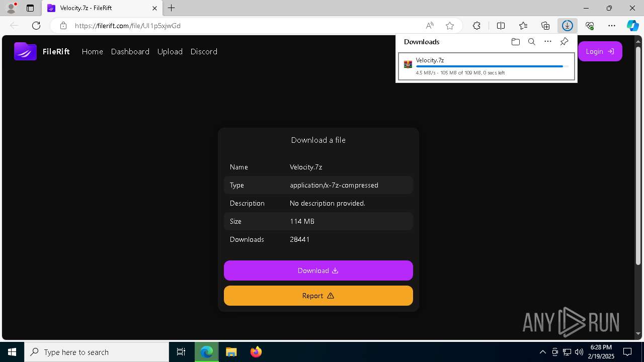This screenshot has height=362, width=644.
Task: Open File Explorer from taskbar
Action: point(231,352)
